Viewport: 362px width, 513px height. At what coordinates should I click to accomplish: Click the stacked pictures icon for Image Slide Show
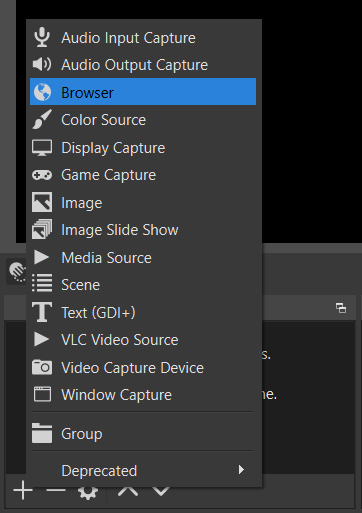42,229
